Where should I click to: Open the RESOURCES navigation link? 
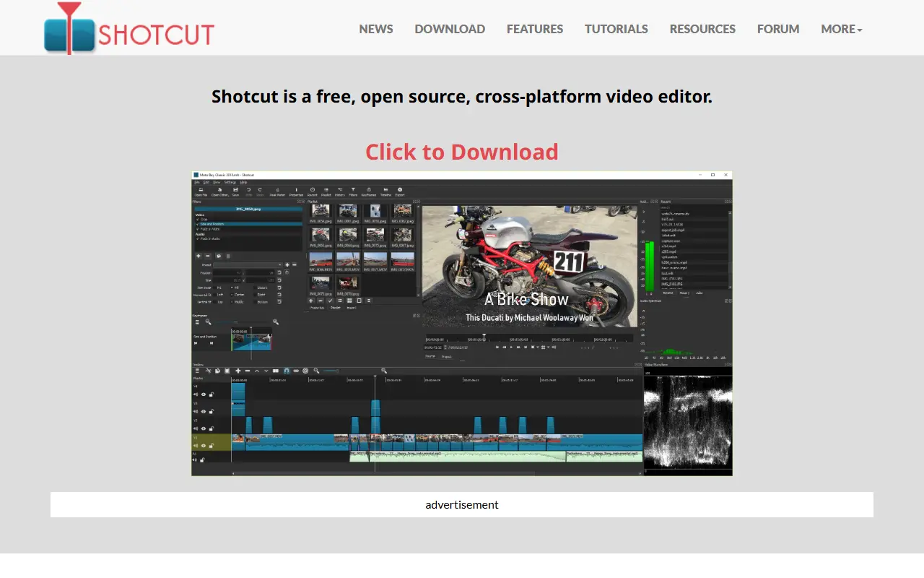pyautogui.click(x=702, y=29)
